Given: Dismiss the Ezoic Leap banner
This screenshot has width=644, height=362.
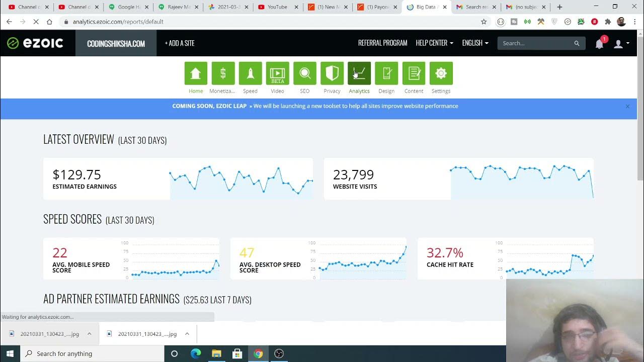Looking at the screenshot, I should (x=627, y=106).
